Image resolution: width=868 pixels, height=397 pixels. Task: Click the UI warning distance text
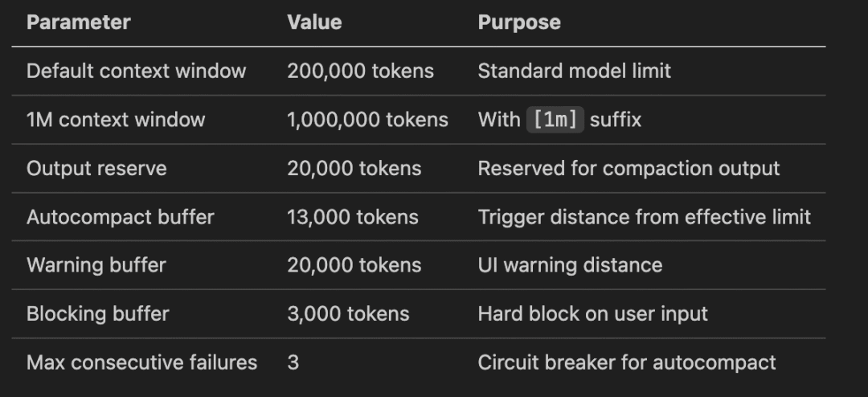pos(570,265)
